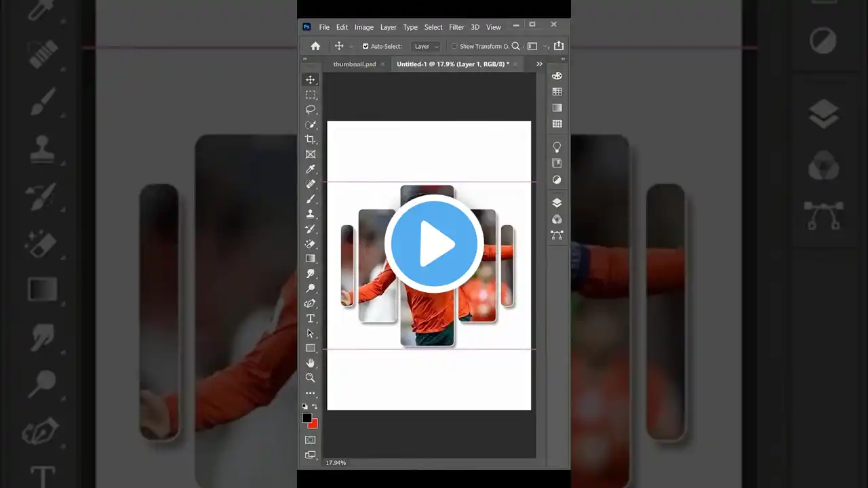Screen dimensions: 868x488
Task: Select the Quick Selection tool
Action: pos(311,125)
